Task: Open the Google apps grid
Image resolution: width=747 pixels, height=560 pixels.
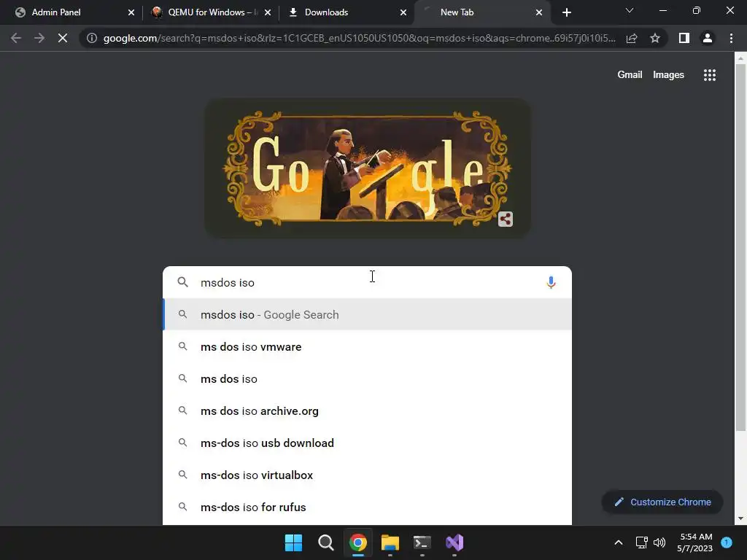Action: [709, 75]
